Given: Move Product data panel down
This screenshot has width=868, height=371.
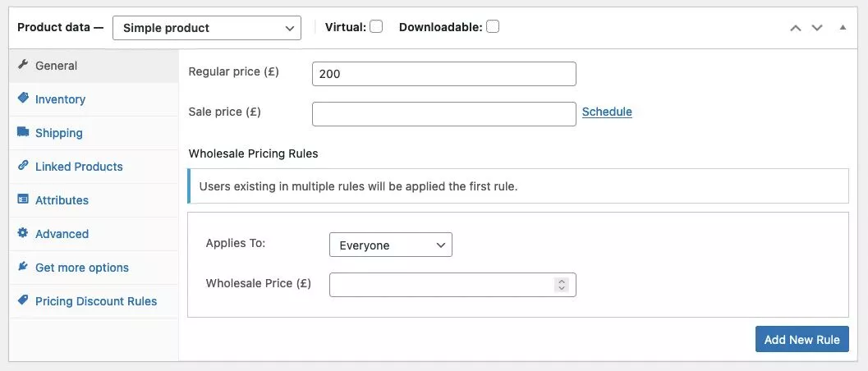Looking at the screenshot, I should [817, 28].
